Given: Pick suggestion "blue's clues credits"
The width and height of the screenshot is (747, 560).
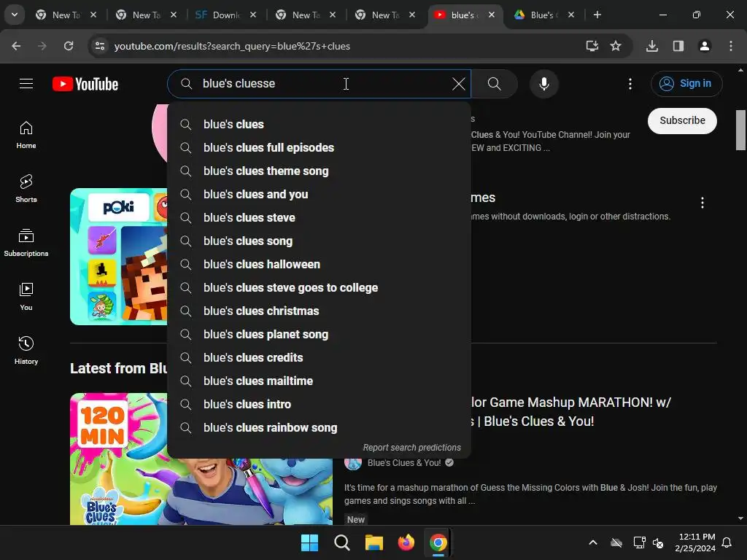Looking at the screenshot, I should click(320, 357).
